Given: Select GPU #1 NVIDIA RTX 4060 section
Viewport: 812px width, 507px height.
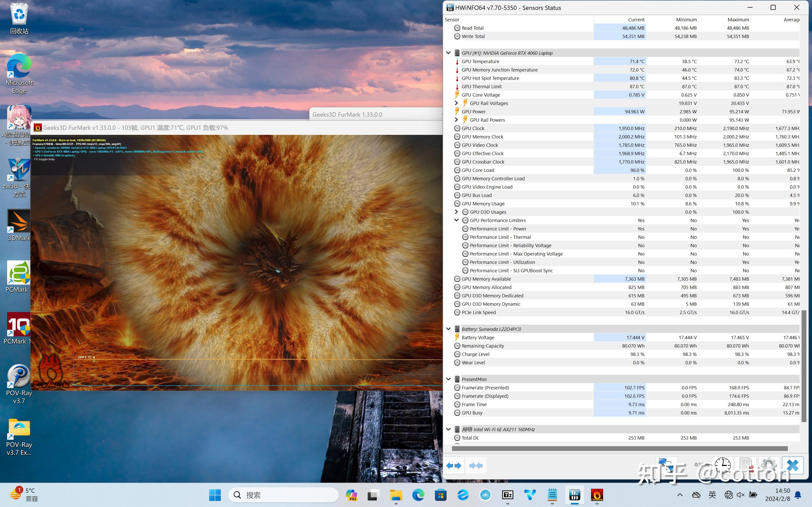Looking at the screenshot, I should point(506,52).
